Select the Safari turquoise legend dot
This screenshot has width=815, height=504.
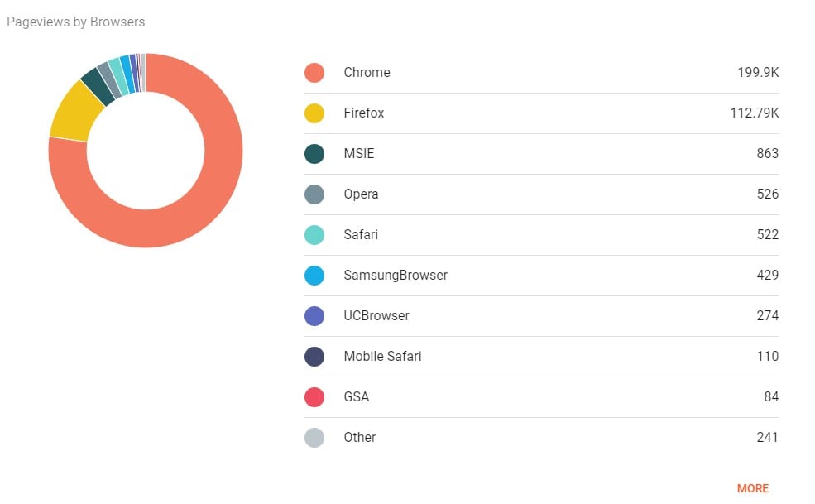pyautogui.click(x=314, y=235)
